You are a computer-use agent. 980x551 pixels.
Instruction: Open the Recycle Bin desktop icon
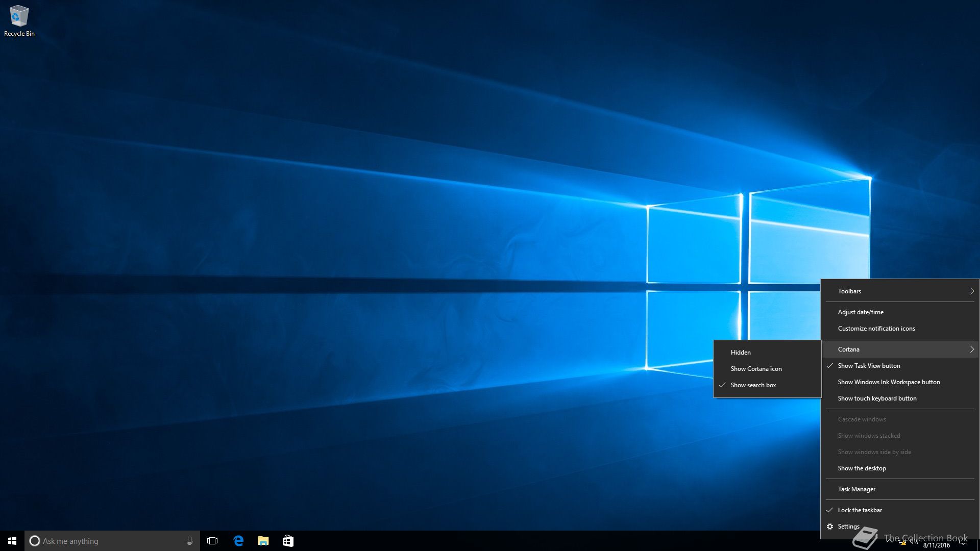[x=19, y=21]
